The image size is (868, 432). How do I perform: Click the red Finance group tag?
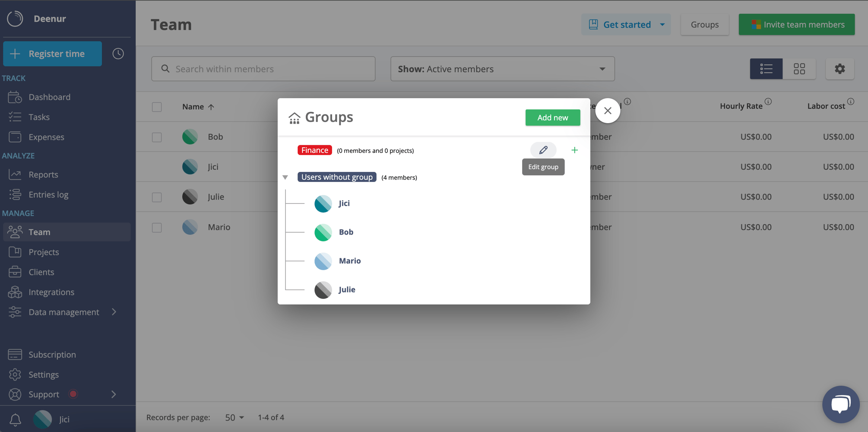[314, 150]
